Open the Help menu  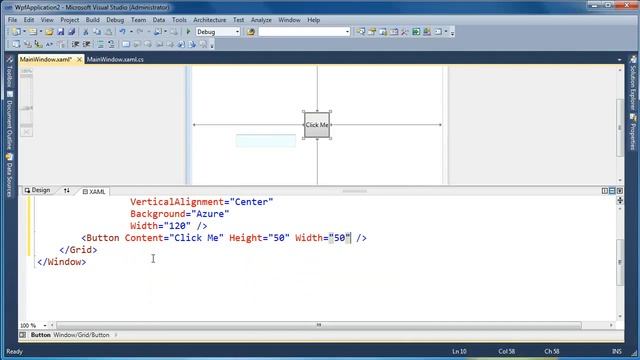pyautogui.click(x=313, y=20)
